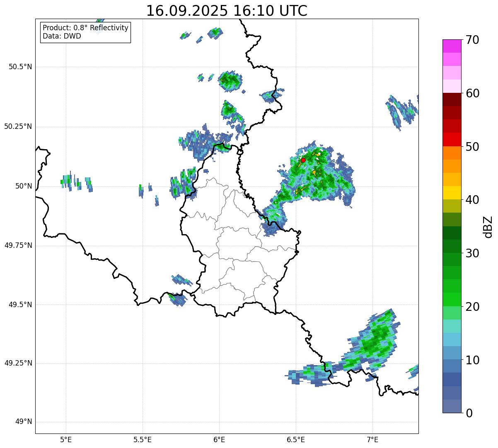Pick the yellow 40 dBZ colorbar band

pyautogui.click(x=454, y=193)
